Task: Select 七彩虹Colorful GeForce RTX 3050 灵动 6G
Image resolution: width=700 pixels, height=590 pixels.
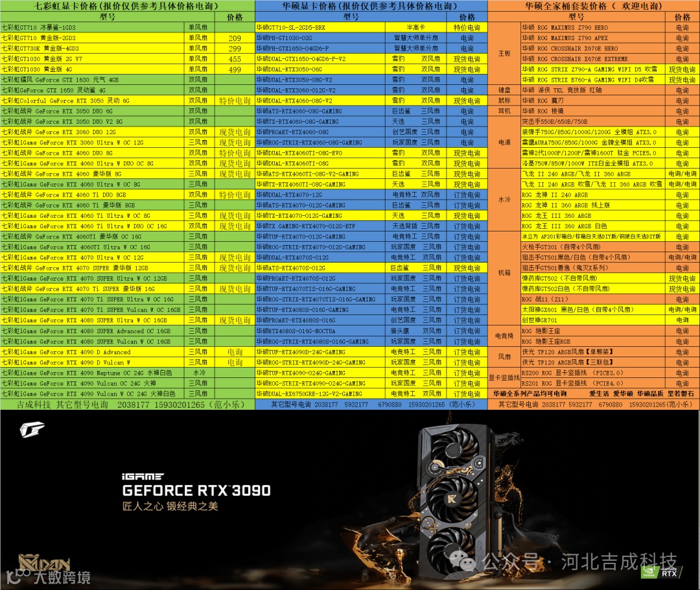Action: pyautogui.click(x=92, y=100)
